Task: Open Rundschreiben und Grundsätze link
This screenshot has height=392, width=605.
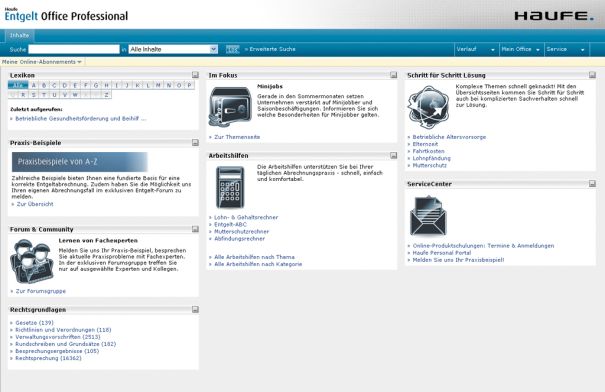Action: 66,344
